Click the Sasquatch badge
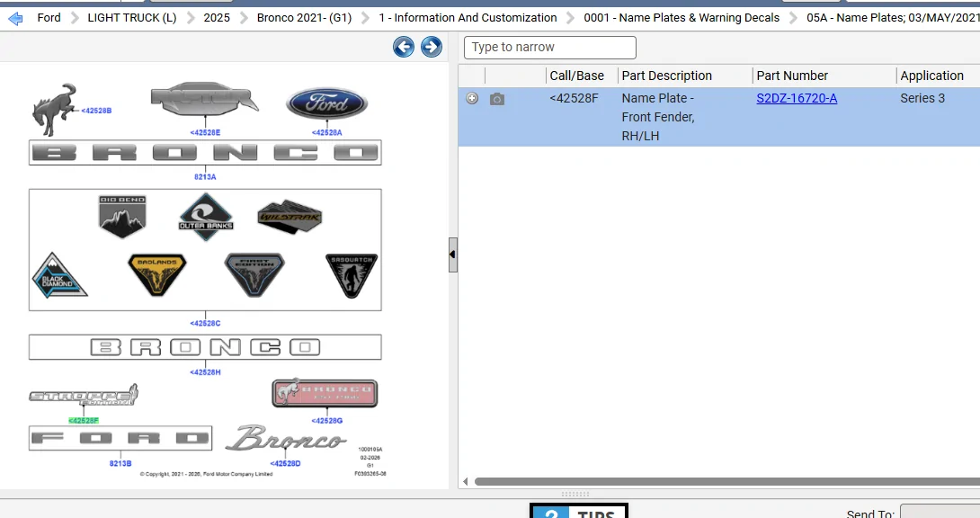 pos(352,275)
